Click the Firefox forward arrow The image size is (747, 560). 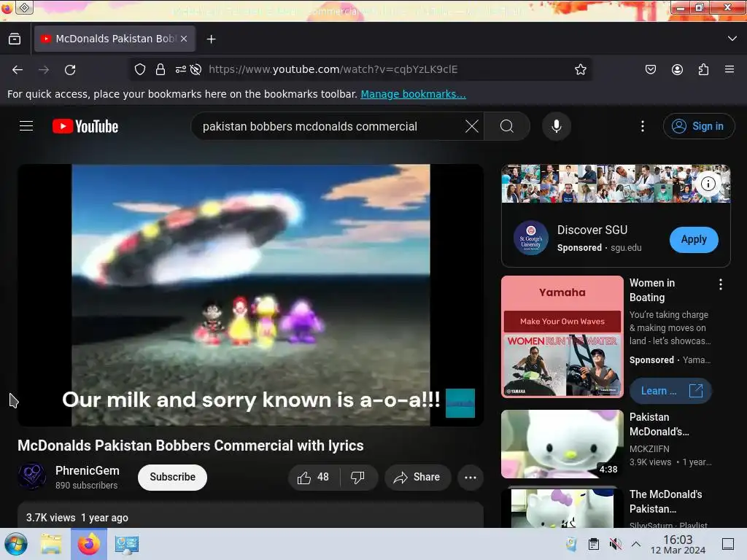pyautogui.click(x=44, y=69)
